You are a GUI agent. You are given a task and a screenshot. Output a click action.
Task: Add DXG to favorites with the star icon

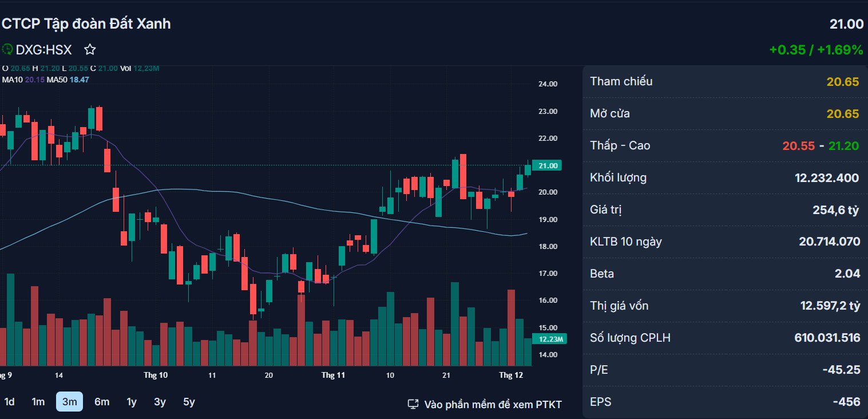(90, 50)
